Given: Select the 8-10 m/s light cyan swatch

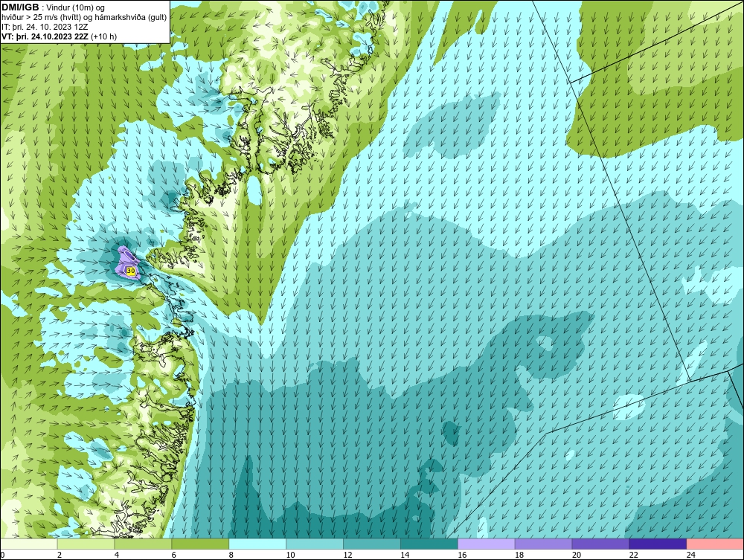Looking at the screenshot, I should coord(257,544).
